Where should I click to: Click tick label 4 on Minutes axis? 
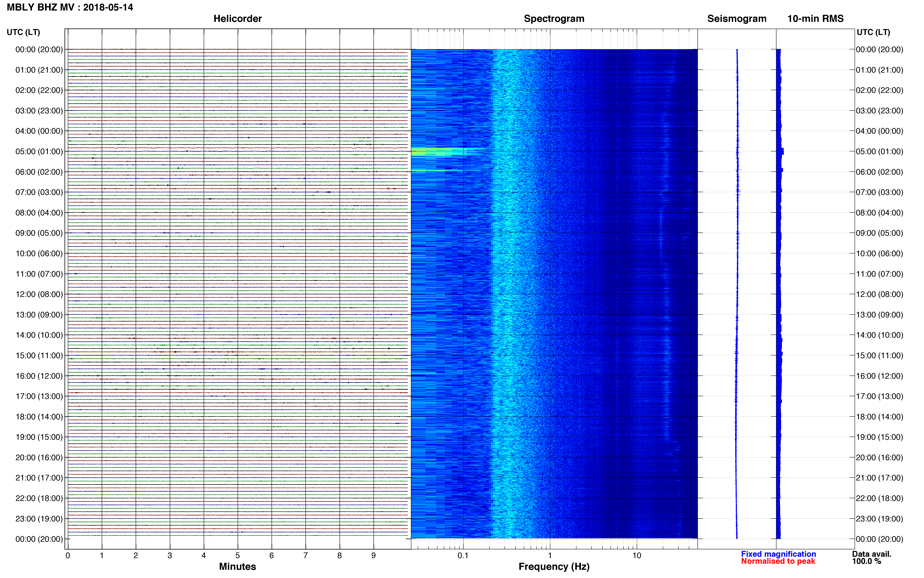(204, 556)
